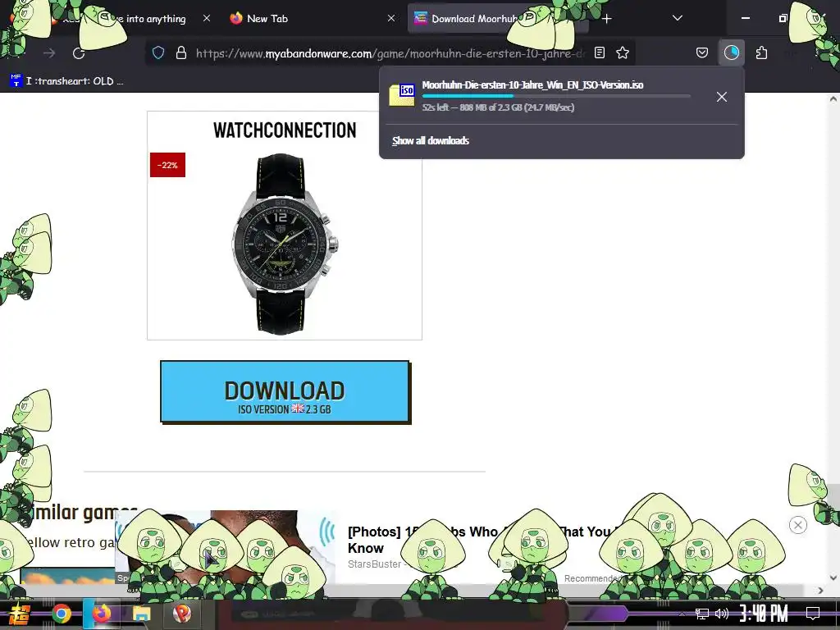Click the DOWNLOAD ISO VERSION button
This screenshot has width=840, height=630.
point(285,391)
